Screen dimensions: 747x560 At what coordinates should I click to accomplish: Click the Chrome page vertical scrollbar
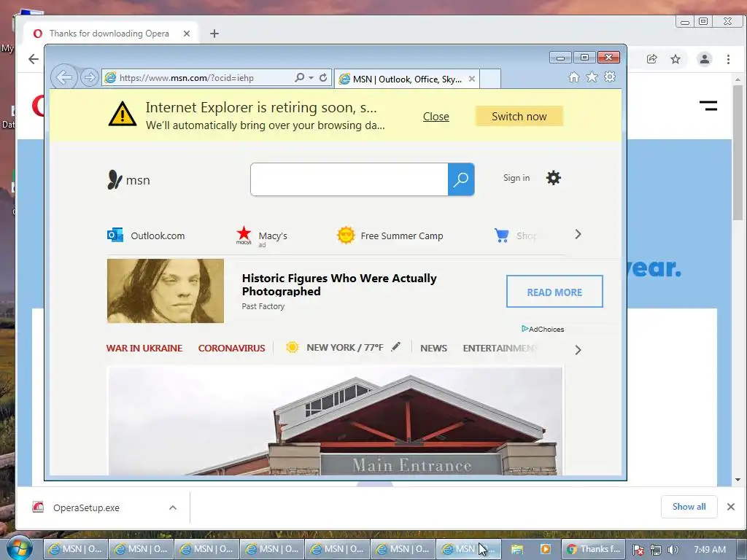(738, 152)
